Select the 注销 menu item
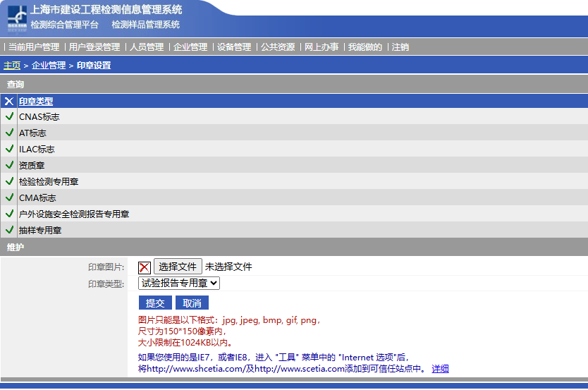Viewport: 588px width, 390px height. click(400, 47)
